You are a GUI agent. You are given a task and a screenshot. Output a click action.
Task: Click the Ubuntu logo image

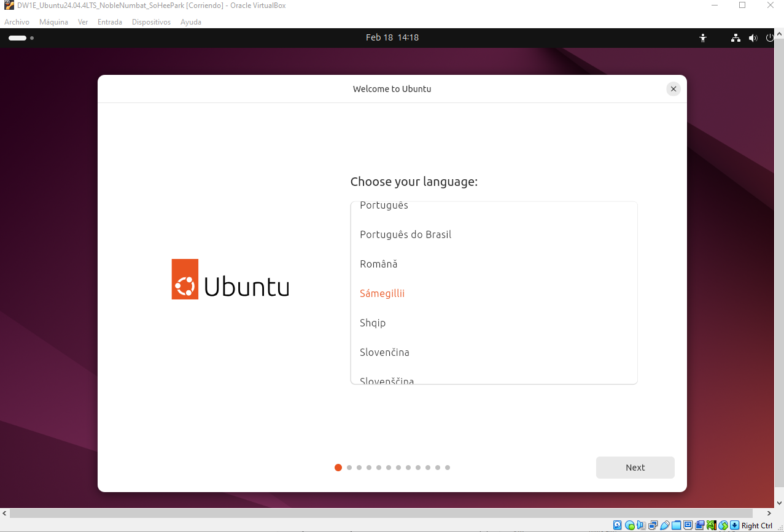230,279
